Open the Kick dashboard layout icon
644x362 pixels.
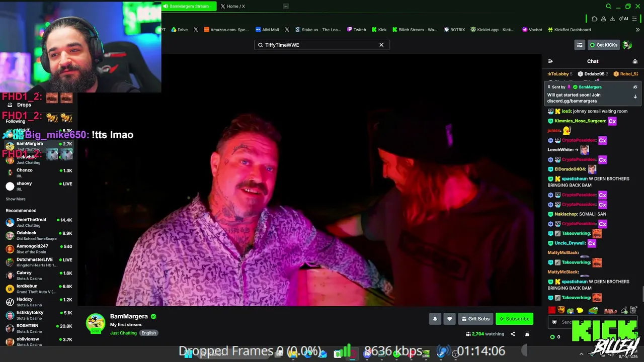pyautogui.click(x=580, y=45)
